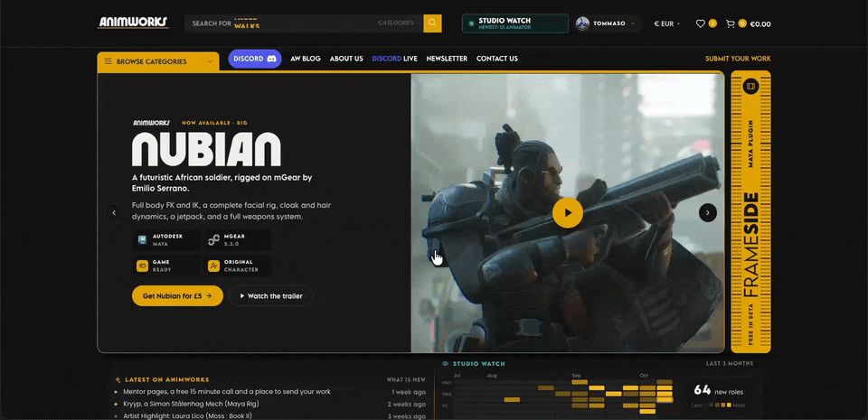Open the Mentor pages news item
The image size is (868, 420).
pyautogui.click(x=228, y=391)
